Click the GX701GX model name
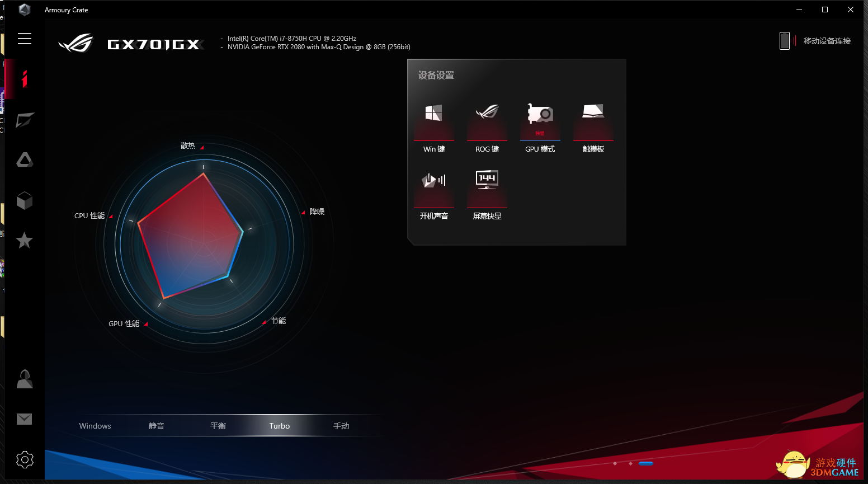Image resolution: width=868 pixels, height=484 pixels. [154, 44]
